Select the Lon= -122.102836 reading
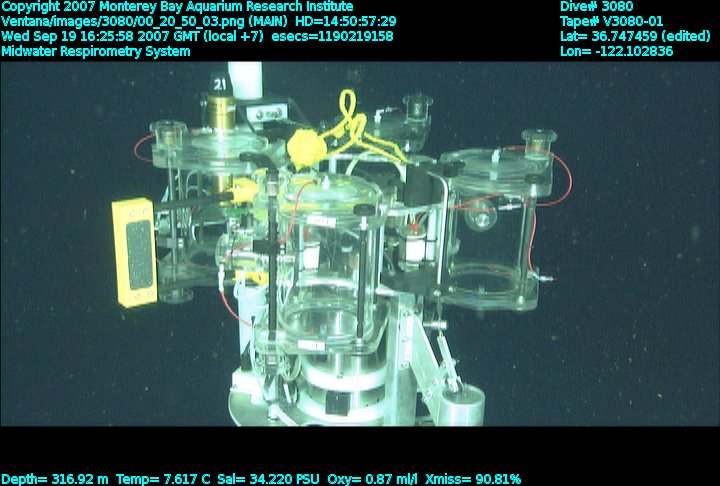The height and width of the screenshot is (486, 720). tap(616, 51)
